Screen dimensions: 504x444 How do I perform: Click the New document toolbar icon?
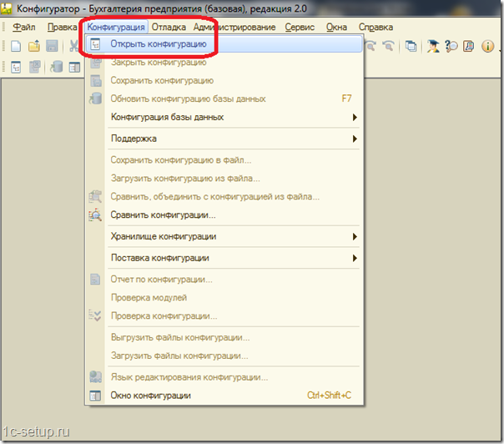(16, 46)
